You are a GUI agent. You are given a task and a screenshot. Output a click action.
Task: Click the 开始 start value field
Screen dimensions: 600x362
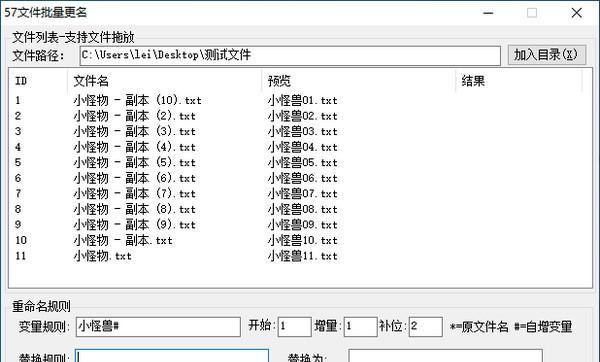tap(294, 327)
